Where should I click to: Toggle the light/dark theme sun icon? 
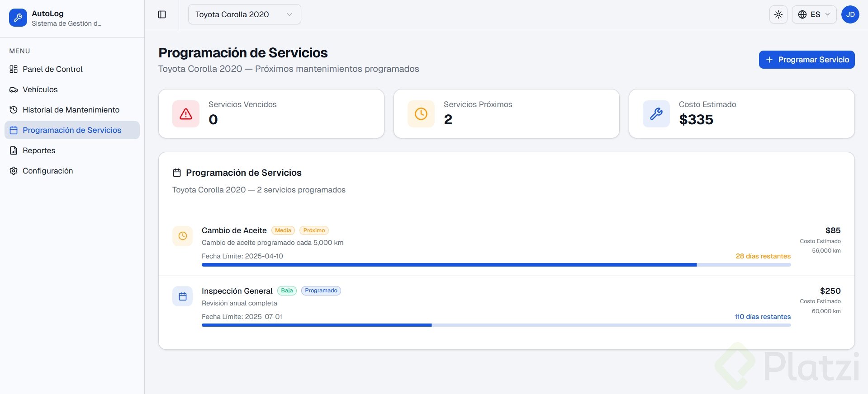778,14
